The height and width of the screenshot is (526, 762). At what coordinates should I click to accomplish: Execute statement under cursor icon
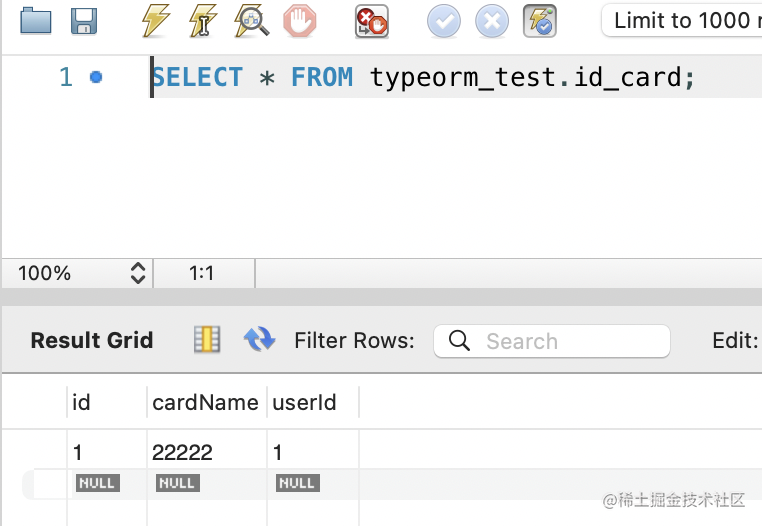point(203,21)
